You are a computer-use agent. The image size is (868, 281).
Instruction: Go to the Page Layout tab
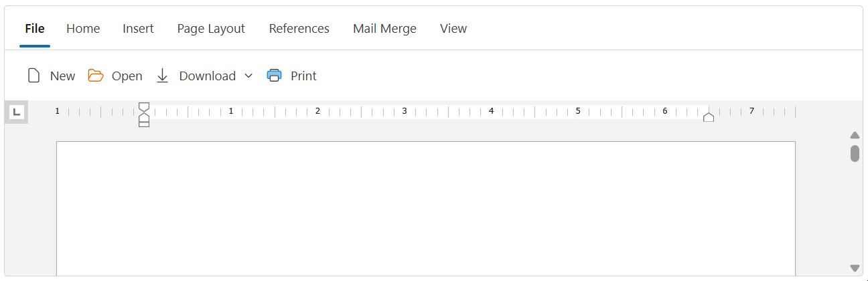click(211, 29)
